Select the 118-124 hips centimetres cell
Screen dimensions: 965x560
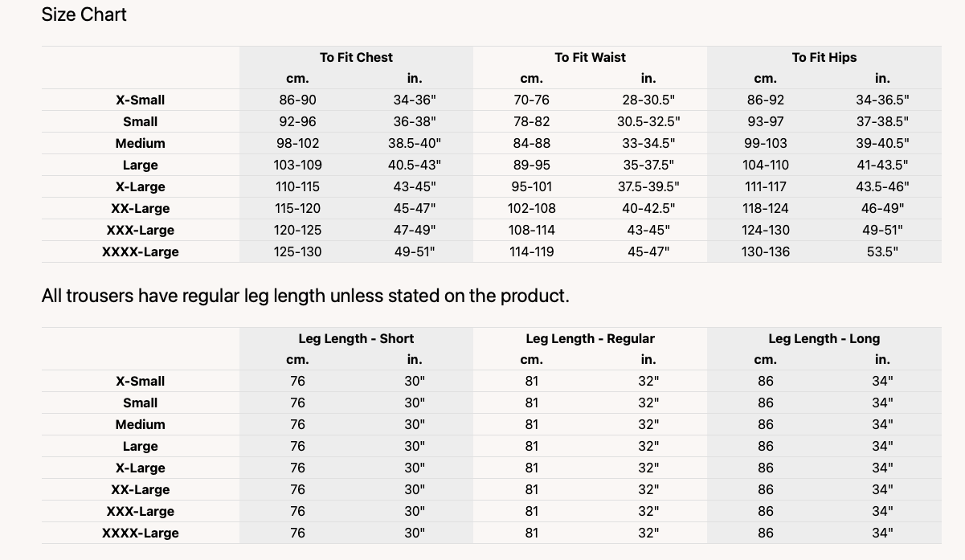point(765,209)
